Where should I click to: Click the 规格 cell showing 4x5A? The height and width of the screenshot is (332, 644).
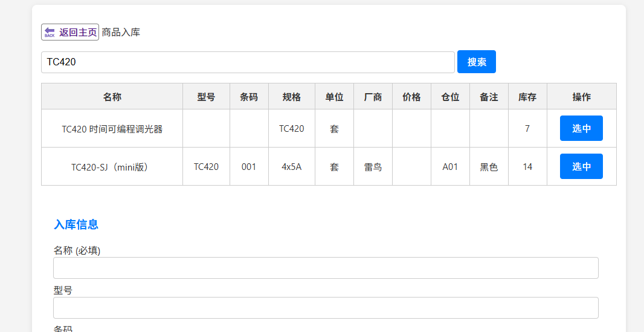[x=292, y=167]
